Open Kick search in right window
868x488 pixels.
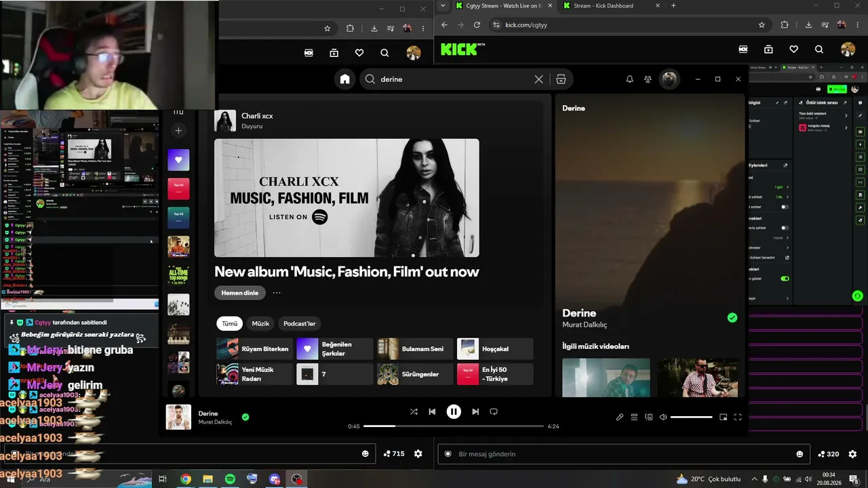point(819,49)
